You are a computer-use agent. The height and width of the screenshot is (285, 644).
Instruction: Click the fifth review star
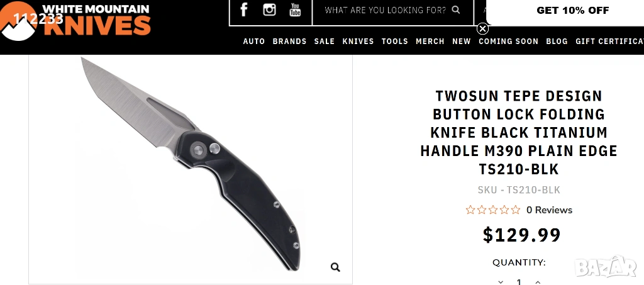coord(516,210)
